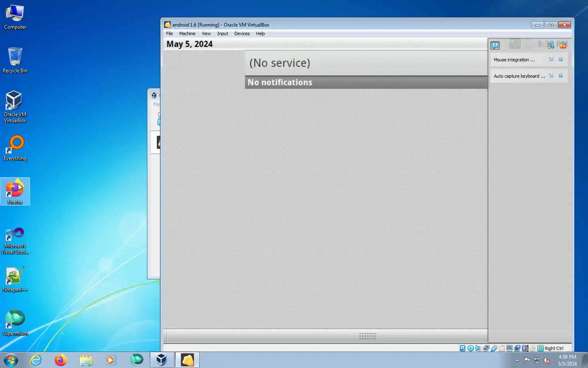This screenshot has width=588, height=368.
Task: Switch to VirtualBox Manager taskbar button
Action: [x=162, y=360]
